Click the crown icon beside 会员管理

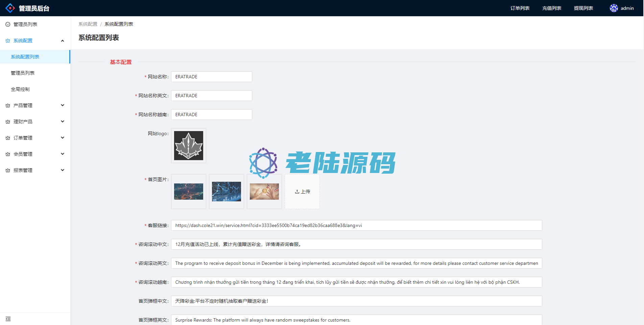[8, 154]
